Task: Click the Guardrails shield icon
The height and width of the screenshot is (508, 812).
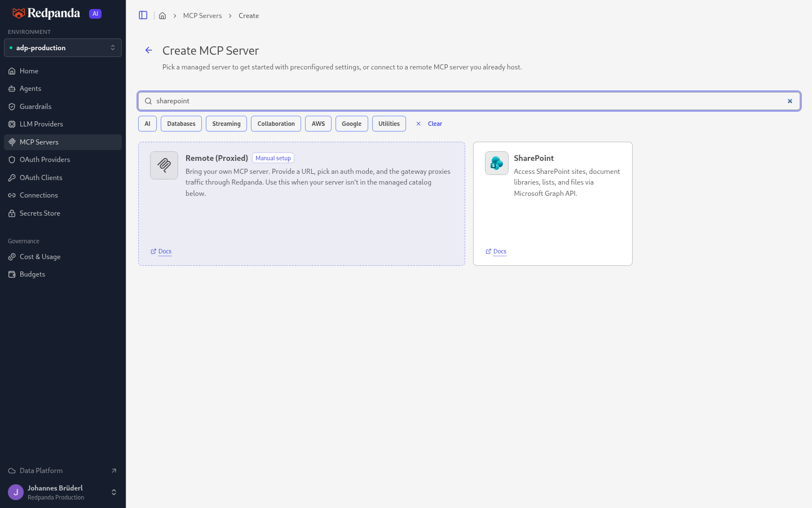Action: (12, 107)
